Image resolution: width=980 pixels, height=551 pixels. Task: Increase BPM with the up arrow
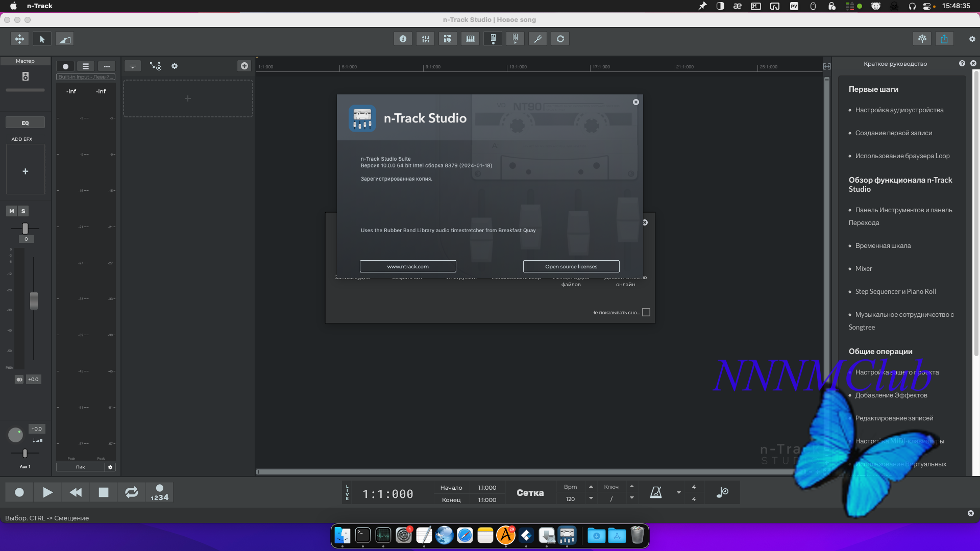(x=591, y=487)
